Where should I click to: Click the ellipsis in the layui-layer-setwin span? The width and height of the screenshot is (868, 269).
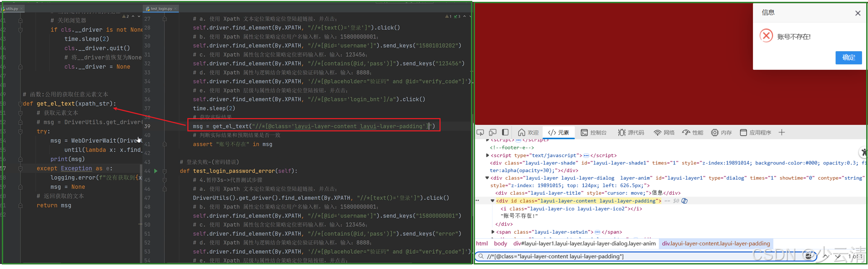click(597, 232)
